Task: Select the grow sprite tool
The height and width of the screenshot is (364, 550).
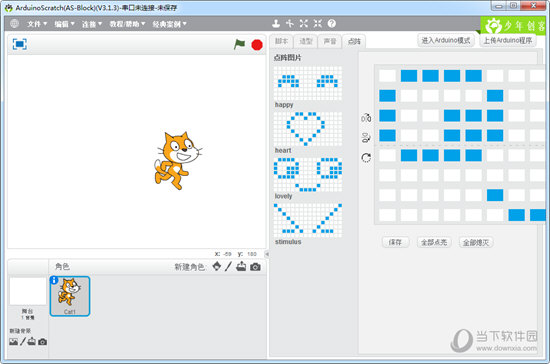Action: (x=304, y=23)
